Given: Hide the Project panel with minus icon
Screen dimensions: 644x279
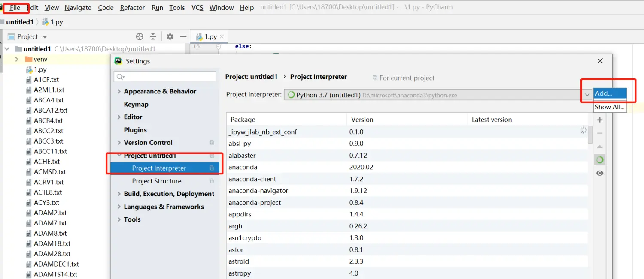Looking at the screenshot, I should tap(183, 36).
